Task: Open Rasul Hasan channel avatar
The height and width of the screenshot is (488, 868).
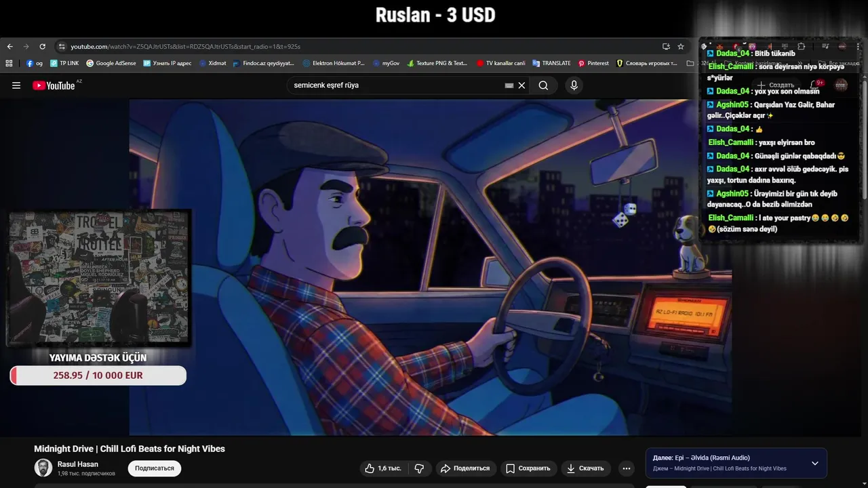Action: click(x=43, y=468)
